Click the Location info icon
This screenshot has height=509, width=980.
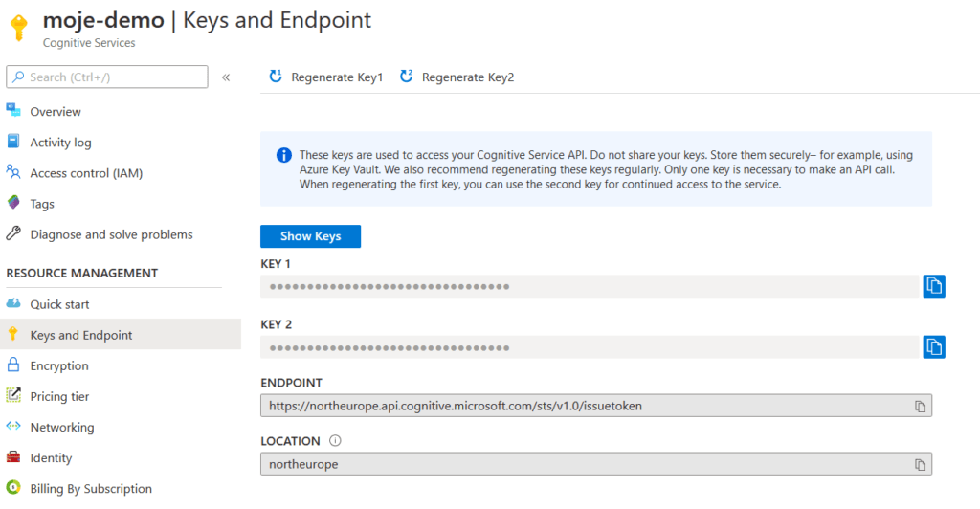click(335, 441)
